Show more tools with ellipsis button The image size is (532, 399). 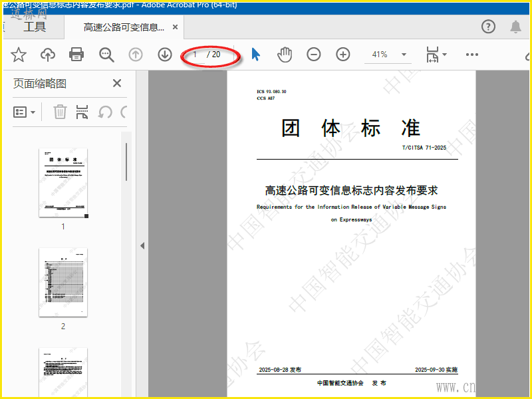472,55
